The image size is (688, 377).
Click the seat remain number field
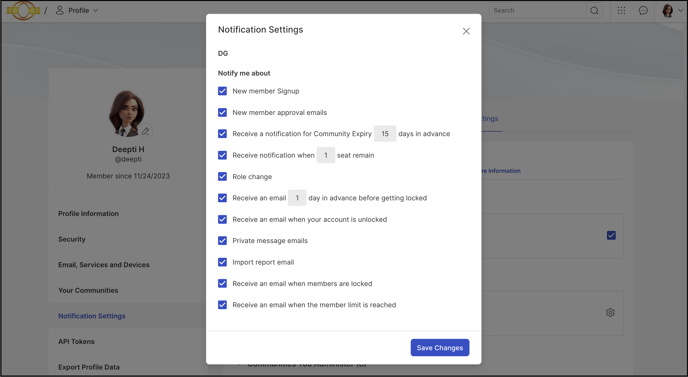click(x=326, y=155)
